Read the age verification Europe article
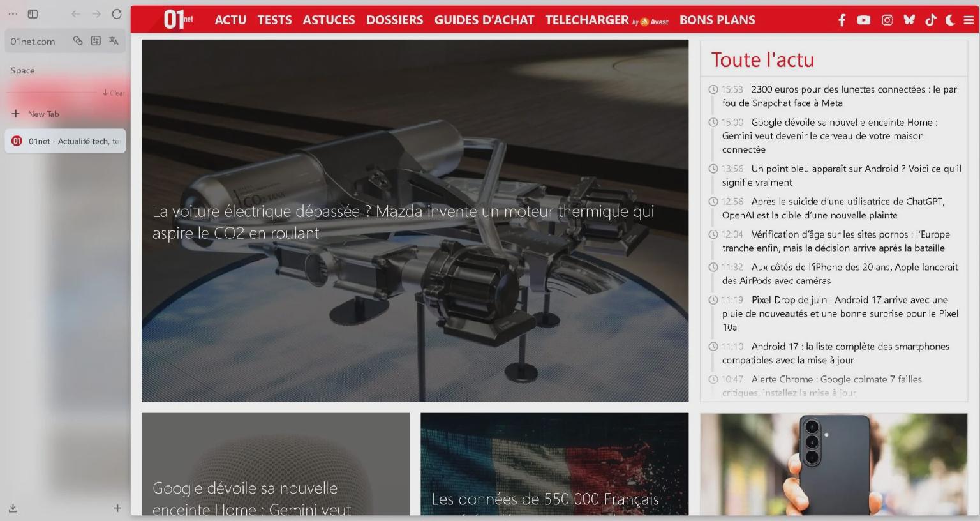 pos(836,241)
